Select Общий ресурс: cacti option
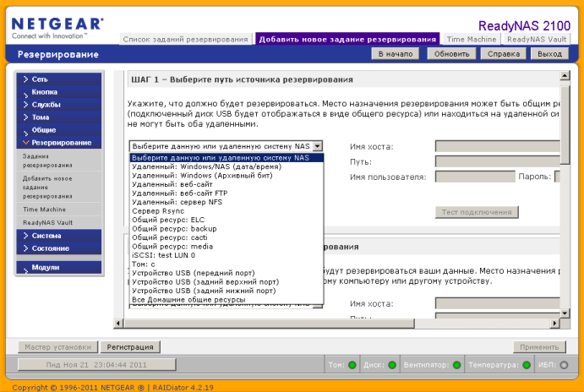The height and width of the screenshot is (392, 584). pos(227,237)
